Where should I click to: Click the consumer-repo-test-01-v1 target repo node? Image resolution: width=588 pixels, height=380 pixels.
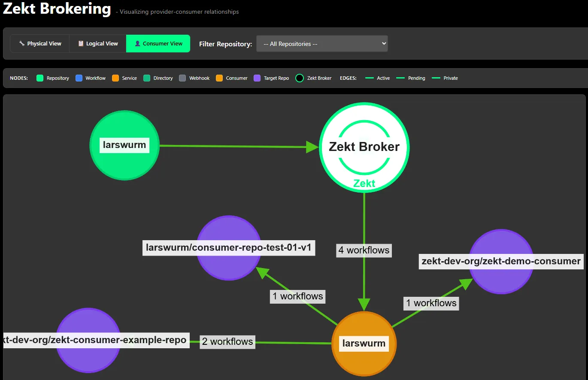click(x=229, y=248)
